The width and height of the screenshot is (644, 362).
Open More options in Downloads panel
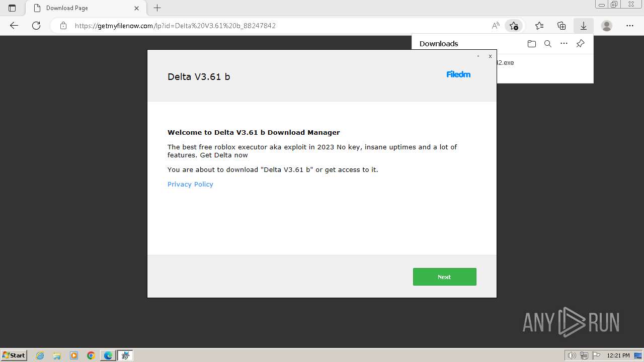(x=564, y=44)
